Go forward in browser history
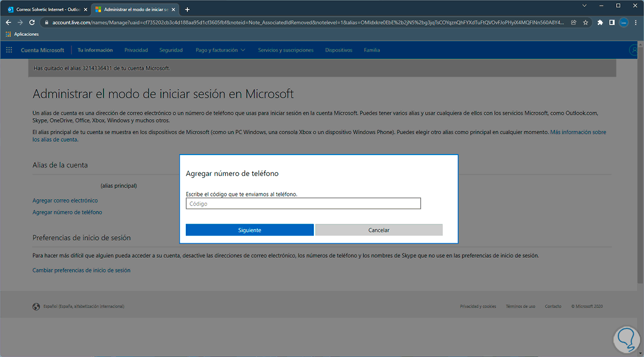The width and height of the screenshot is (644, 357). 20,23
